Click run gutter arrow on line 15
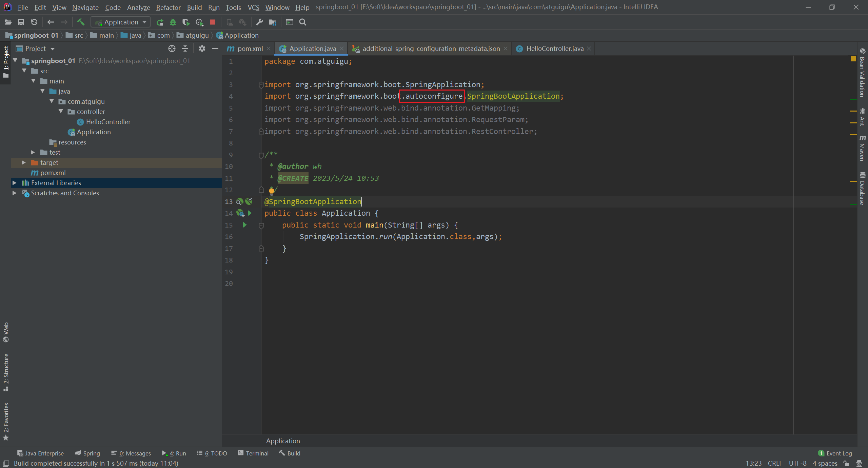868x468 pixels. tap(244, 225)
